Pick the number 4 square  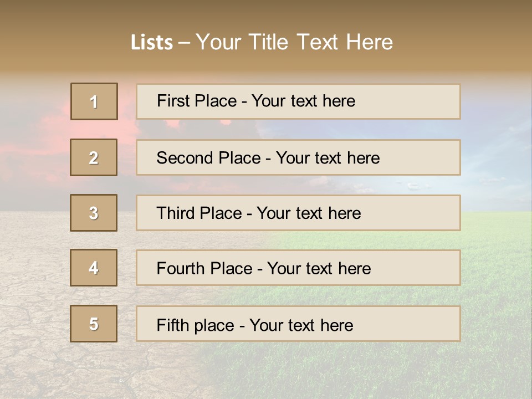tap(94, 268)
